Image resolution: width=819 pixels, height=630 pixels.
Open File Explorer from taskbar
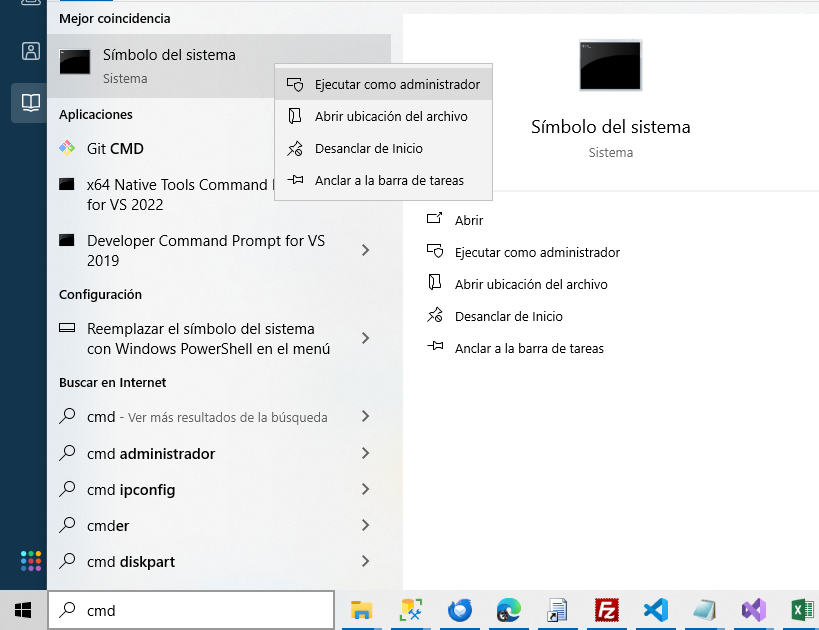[x=361, y=610]
